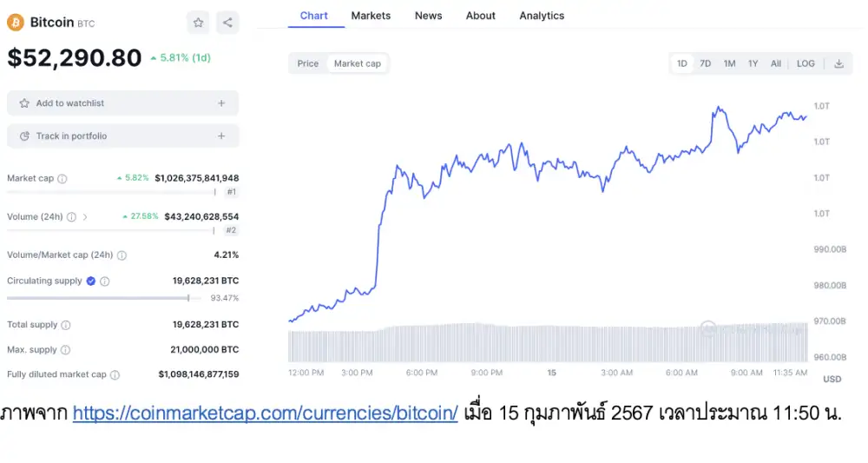Toggle the LOG scale option
The width and height of the screenshot is (868, 463).
pyautogui.click(x=806, y=63)
